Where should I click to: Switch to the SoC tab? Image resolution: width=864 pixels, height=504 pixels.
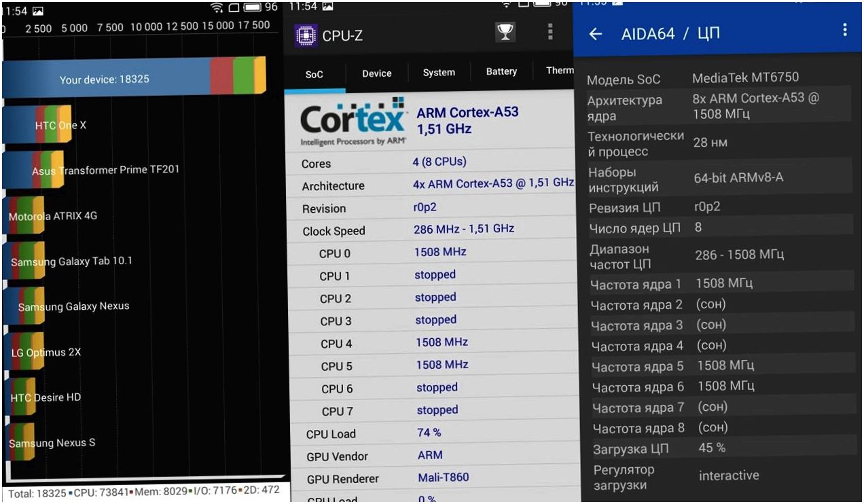(x=314, y=74)
